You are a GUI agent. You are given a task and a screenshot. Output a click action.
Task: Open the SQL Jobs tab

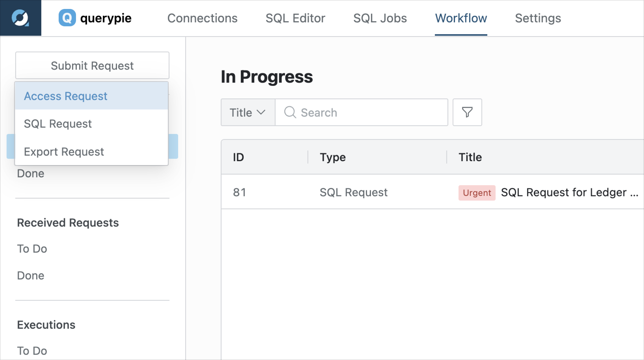pyautogui.click(x=380, y=18)
